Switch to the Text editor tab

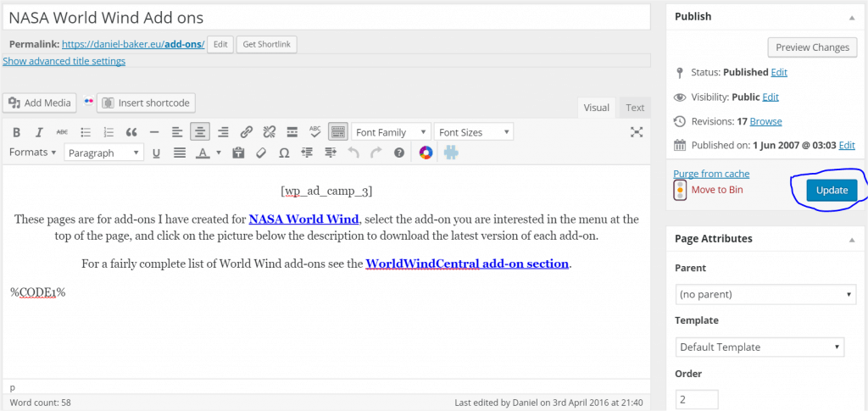(635, 108)
